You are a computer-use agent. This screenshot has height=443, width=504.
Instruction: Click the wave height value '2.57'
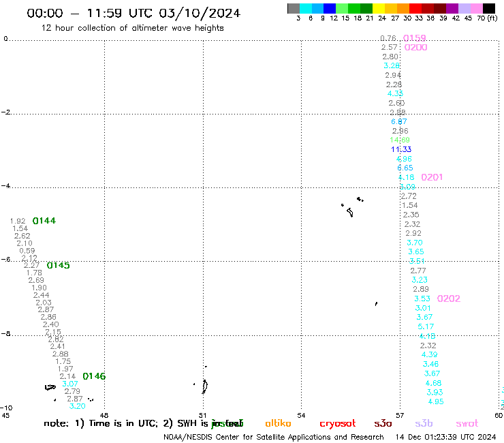[390, 47]
